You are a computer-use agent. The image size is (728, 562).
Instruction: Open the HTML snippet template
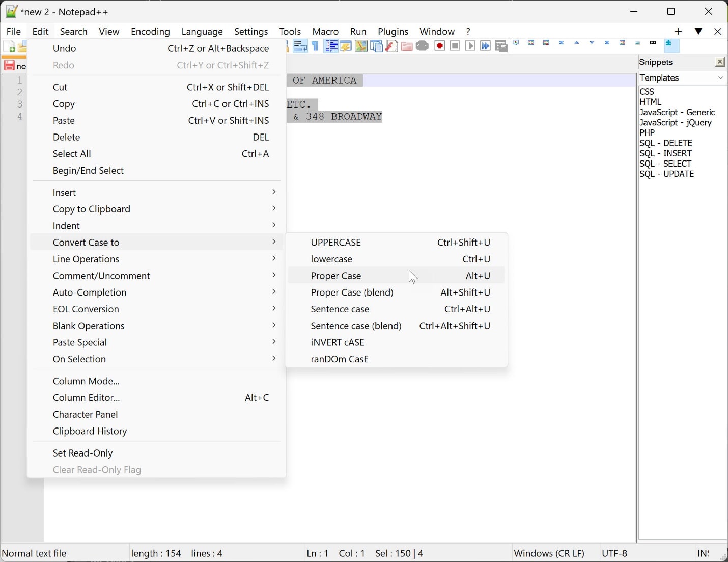(x=651, y=102)
